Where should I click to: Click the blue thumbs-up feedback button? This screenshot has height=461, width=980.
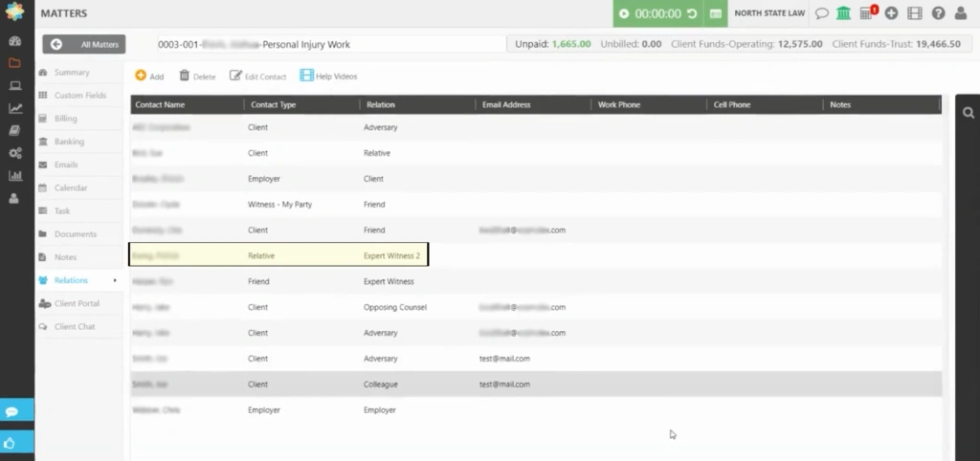point(17,444)
